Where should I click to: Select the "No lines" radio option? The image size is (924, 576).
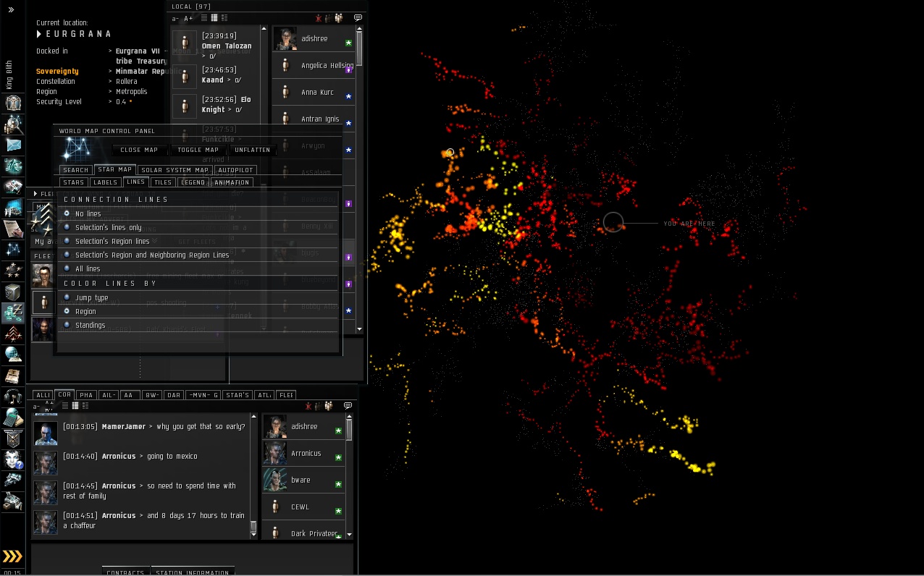coord(67,214)
